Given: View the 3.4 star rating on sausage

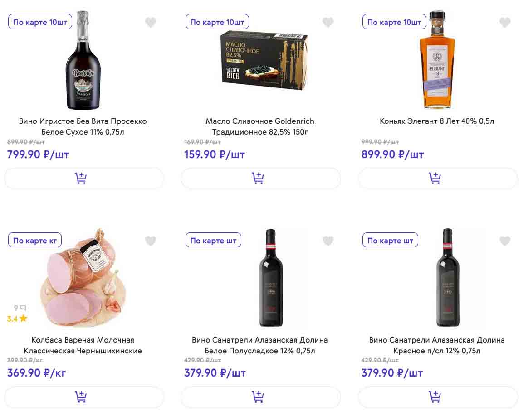Looking at the screenshot, I should click(17, 319).
